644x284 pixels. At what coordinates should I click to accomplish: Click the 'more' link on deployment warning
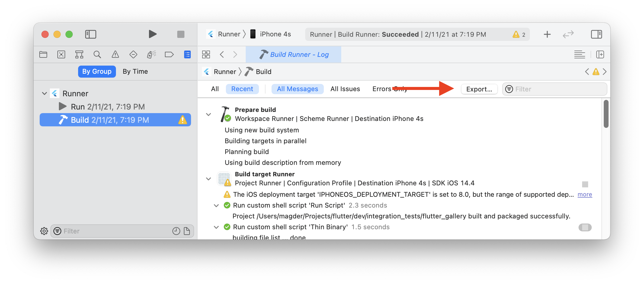click(585, 195)
